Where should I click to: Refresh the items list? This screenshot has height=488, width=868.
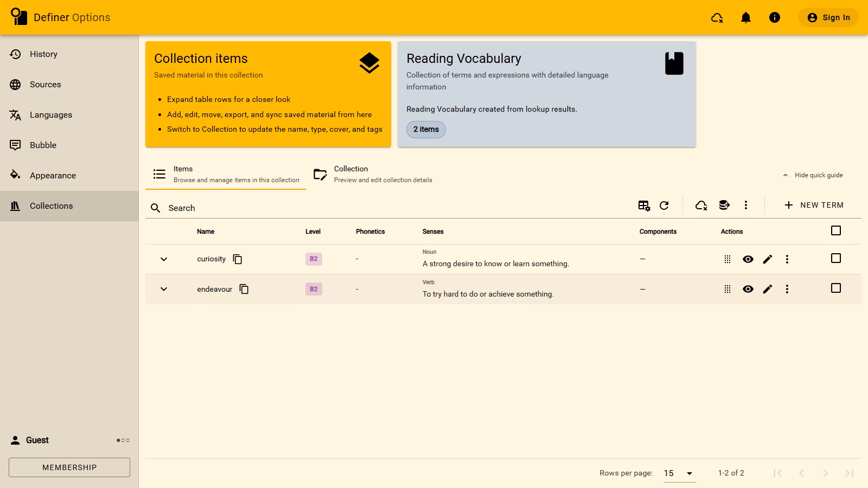click(x=664, y=206)
